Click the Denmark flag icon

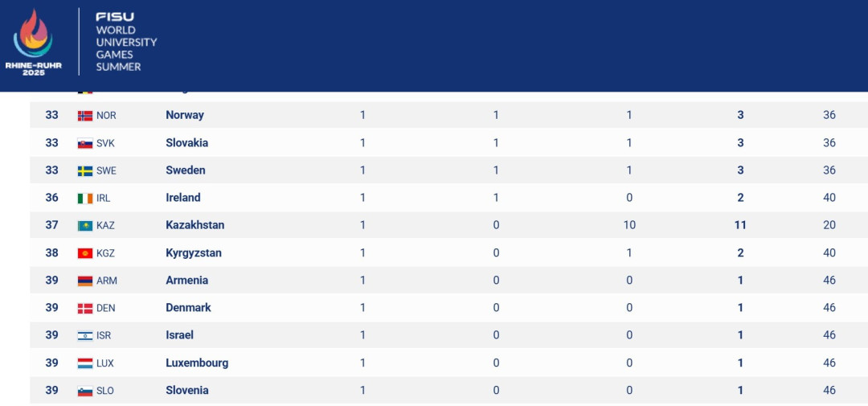coord(85,308)
